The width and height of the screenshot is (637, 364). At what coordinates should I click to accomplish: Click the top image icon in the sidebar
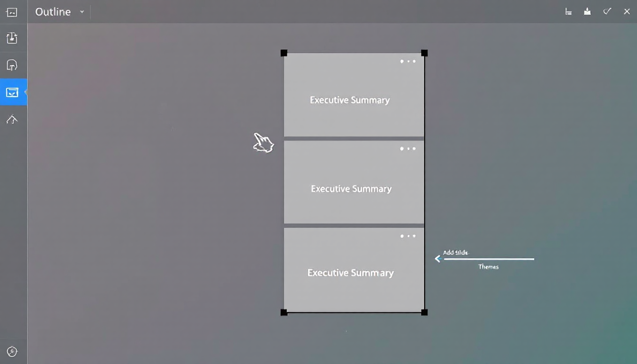(12, 13)
